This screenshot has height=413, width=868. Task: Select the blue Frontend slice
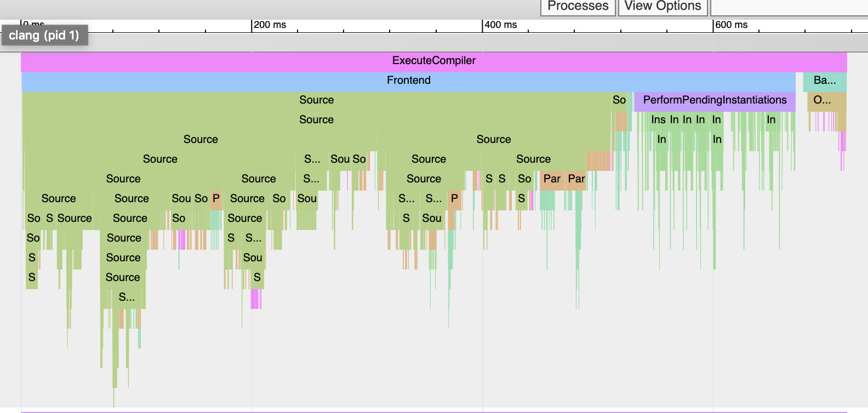click(408, 81)
